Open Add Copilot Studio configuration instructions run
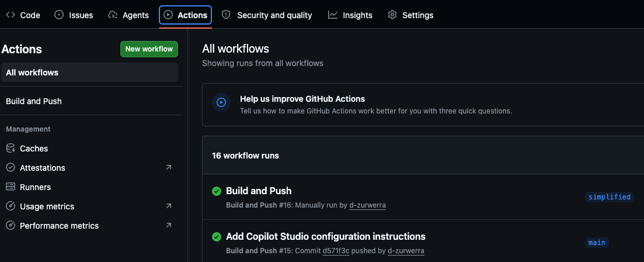This screenshot has height=262, width=644. click(x=326, y=236)
